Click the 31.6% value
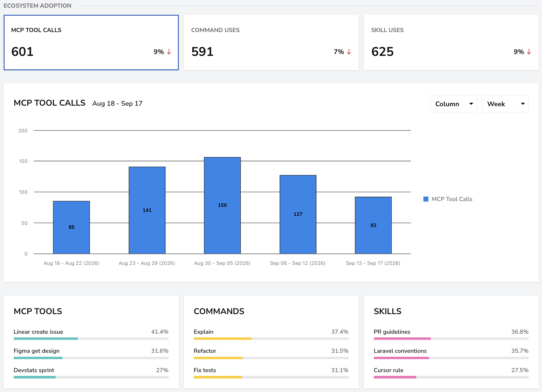The width and height of the screenshot is (542, 392). tap(160, 351)
